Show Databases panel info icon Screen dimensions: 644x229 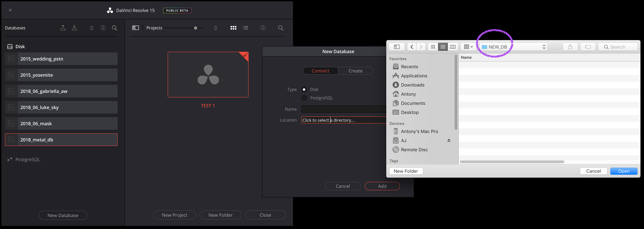(x=103, y=28)
